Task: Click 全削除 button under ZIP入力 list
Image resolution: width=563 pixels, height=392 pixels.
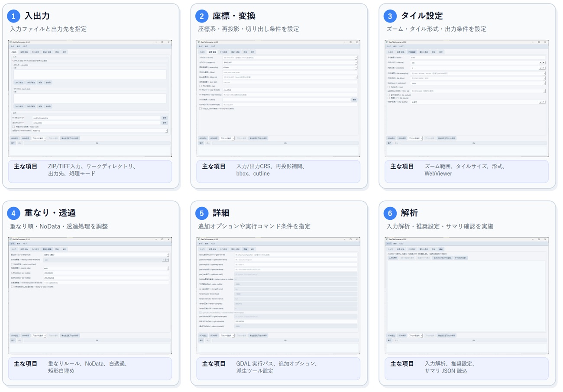Action: [x=48, y=83]
